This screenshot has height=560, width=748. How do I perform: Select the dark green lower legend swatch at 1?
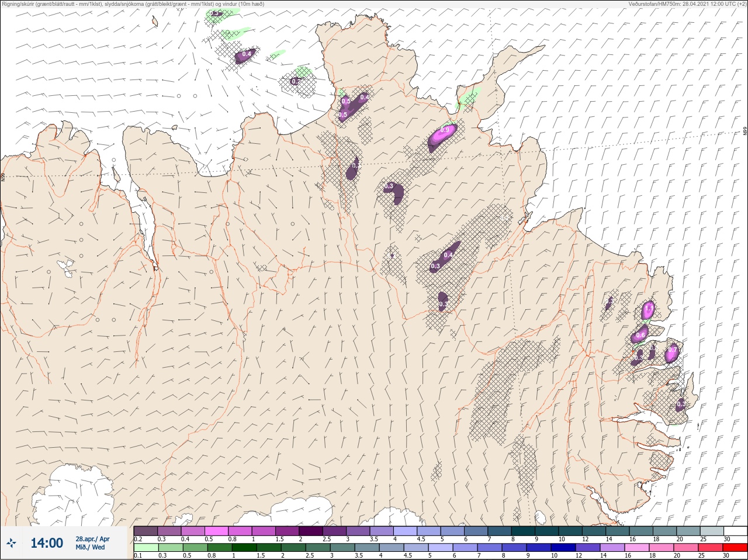[x=244, y=548]
